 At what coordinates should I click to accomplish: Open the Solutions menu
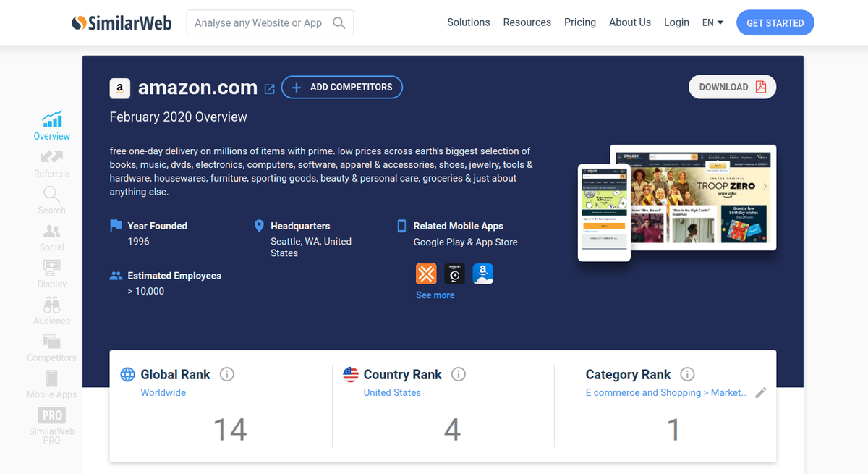pyautogui.click(x=469, y=22)
